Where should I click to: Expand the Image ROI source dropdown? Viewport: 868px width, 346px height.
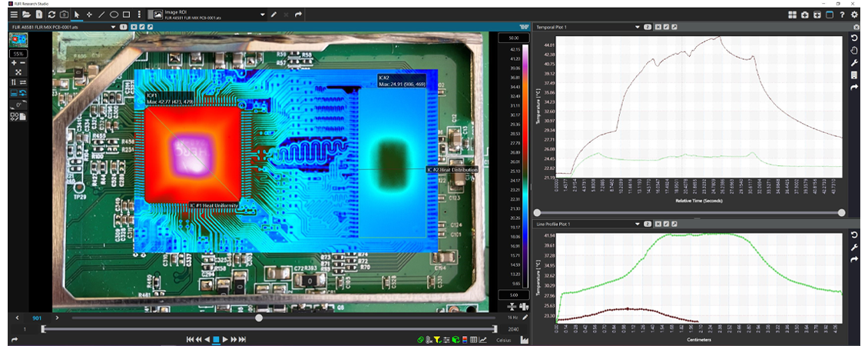[x=263, y=15]
